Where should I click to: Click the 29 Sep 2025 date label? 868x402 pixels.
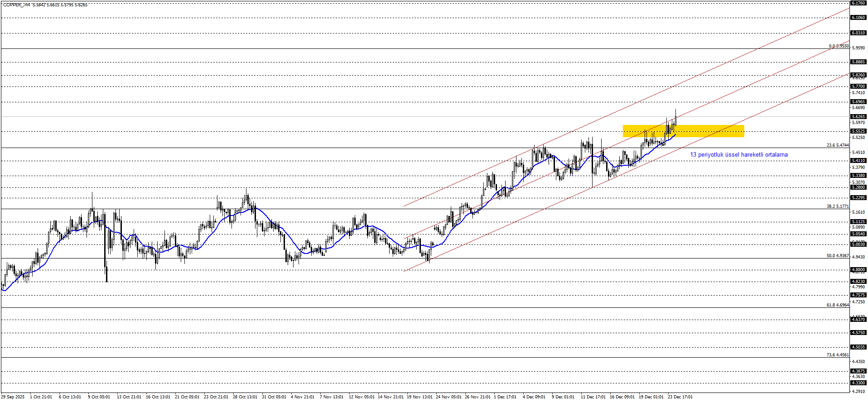point(13,397)
